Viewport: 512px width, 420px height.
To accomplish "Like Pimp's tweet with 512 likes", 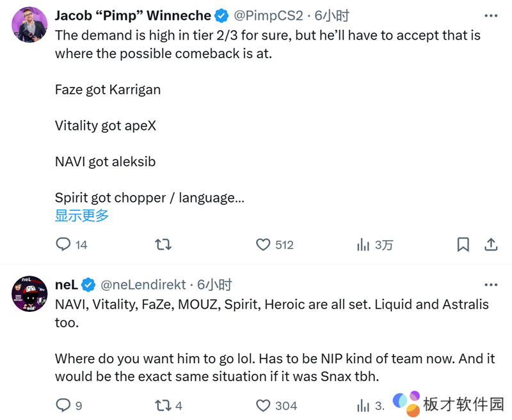I will 263,245.
